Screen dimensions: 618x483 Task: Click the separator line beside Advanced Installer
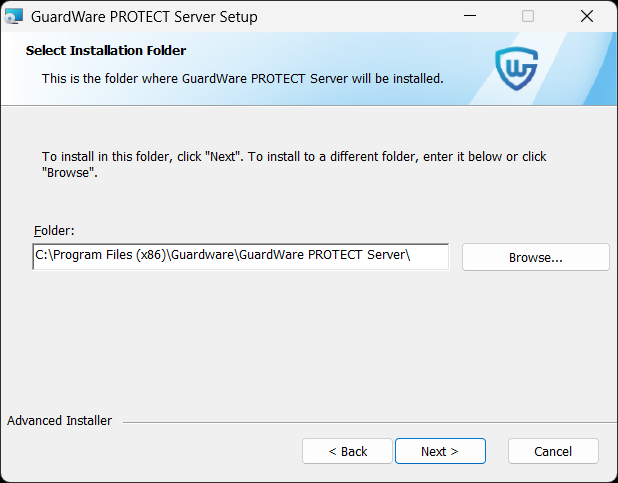click(360, 422)
